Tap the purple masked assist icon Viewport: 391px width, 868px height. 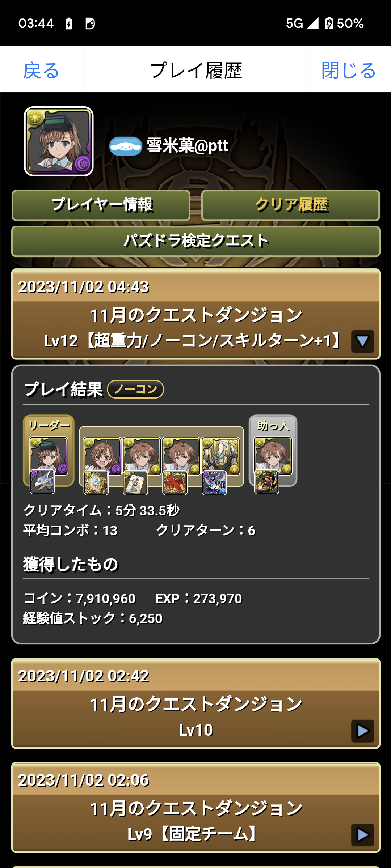coord(214,483)
